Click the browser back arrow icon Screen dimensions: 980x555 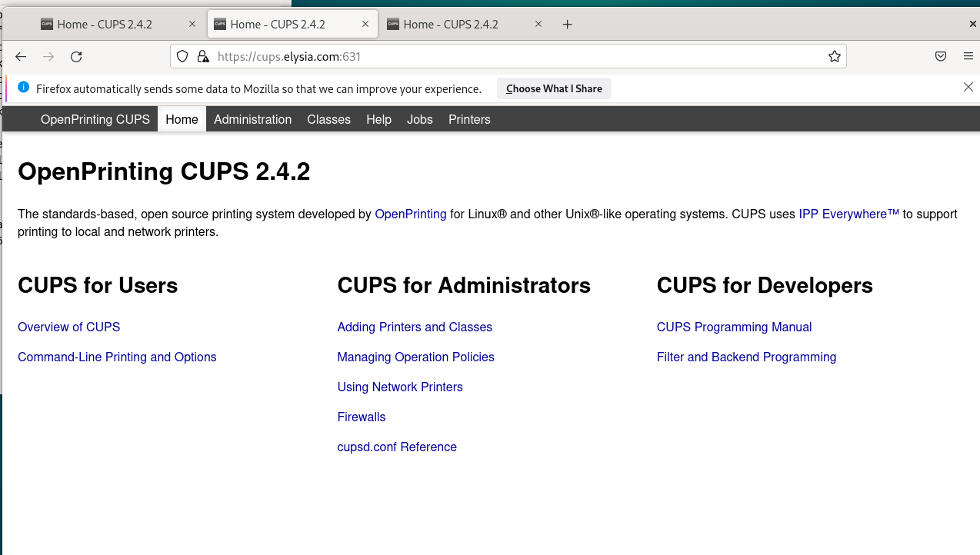[x=21, y=56]
